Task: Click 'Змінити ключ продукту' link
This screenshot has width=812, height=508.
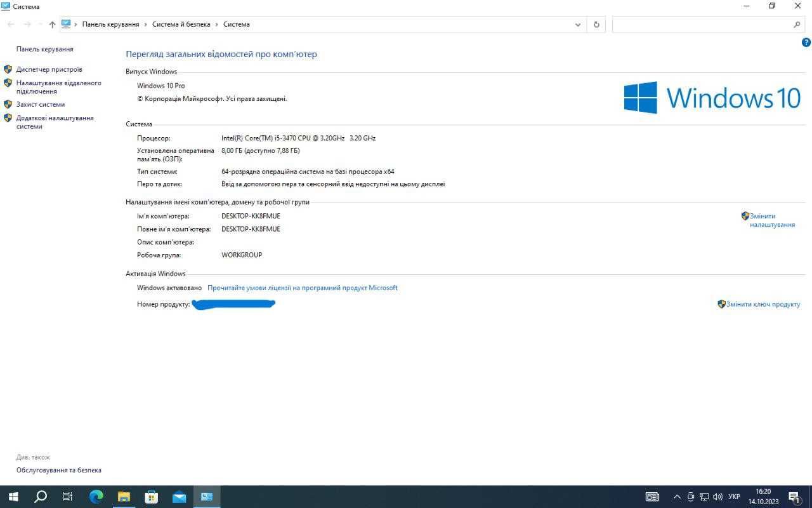Action: pos(763,304)
